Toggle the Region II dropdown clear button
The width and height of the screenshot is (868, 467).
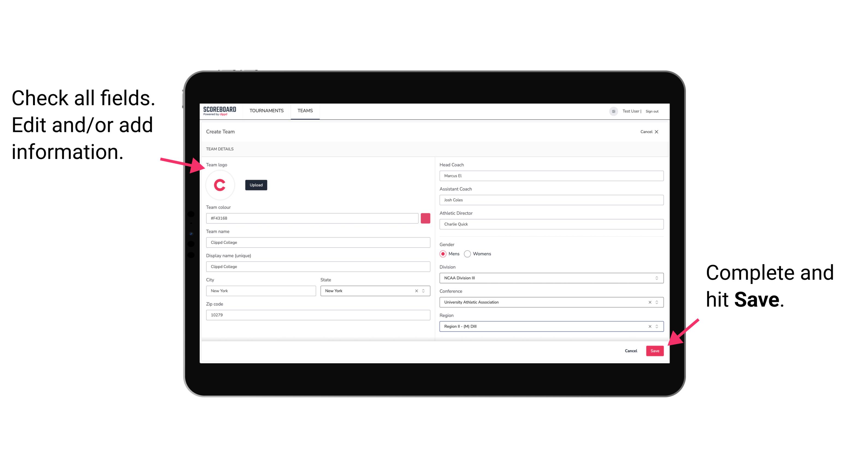(648, 326)
